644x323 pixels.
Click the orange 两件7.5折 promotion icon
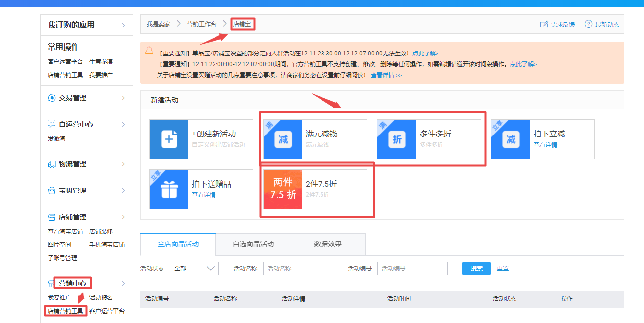click(x=283, y=189)
